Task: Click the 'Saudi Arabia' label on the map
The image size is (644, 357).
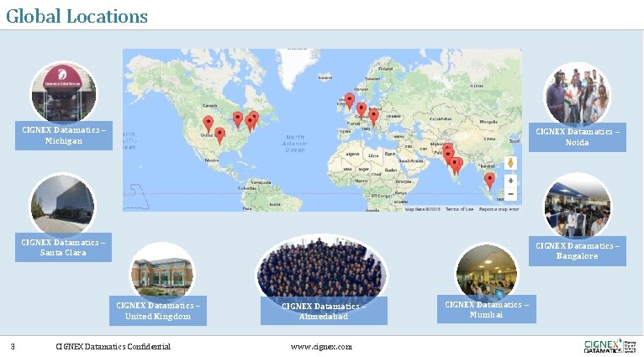Action: click(x=411, y=160)
